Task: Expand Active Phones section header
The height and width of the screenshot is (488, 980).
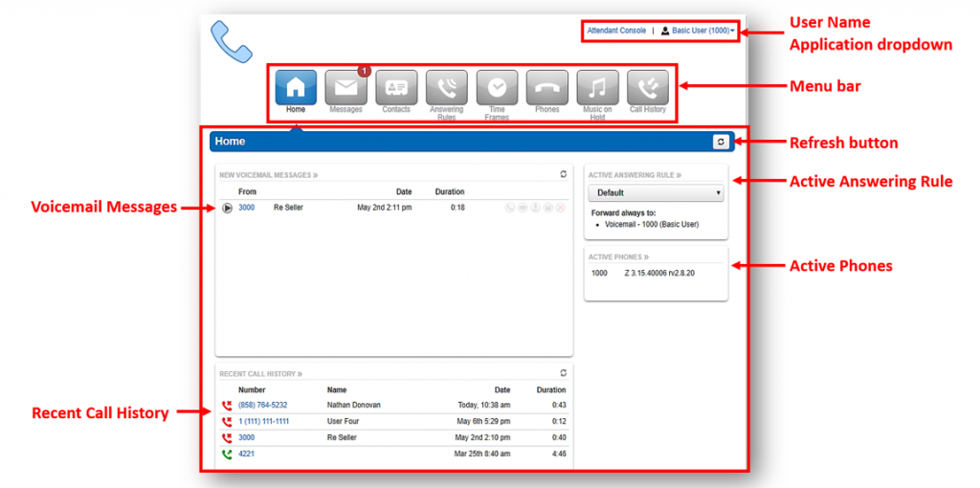Action: pos(618,257)
